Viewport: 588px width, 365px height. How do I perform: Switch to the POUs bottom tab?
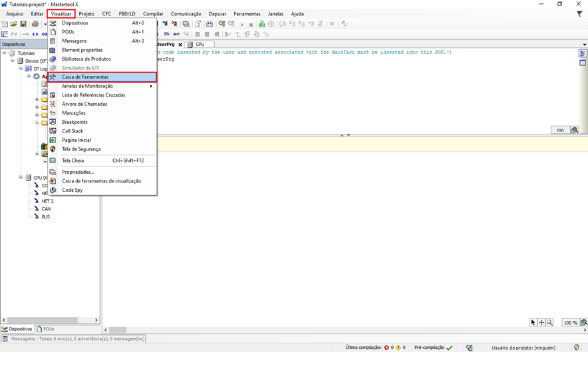[x=47, y=329]
